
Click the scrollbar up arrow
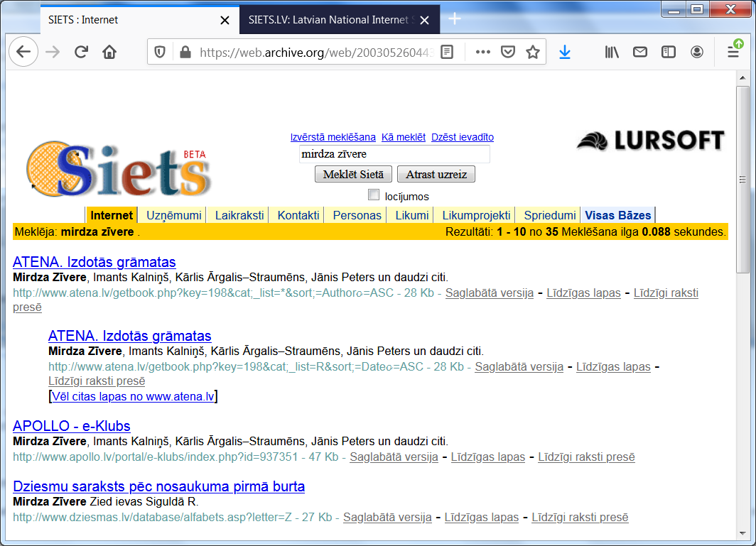click(742, 77)
